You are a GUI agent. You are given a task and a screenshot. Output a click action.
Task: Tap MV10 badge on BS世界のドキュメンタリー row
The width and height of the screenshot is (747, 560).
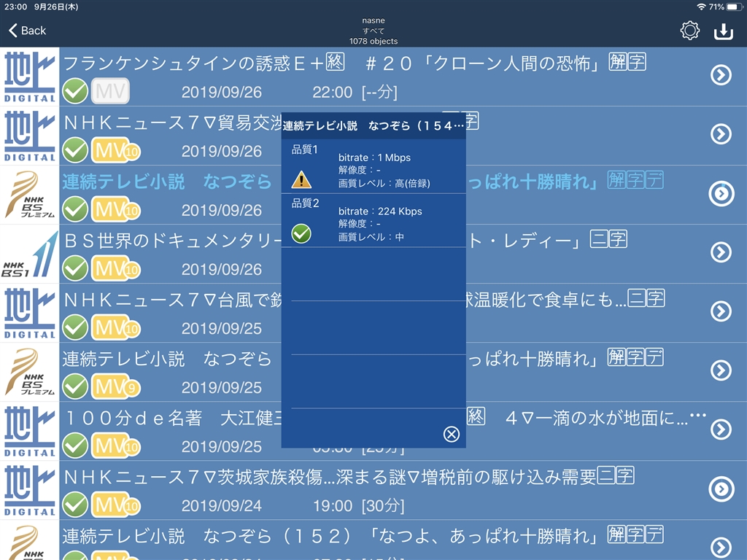pos(116,268)
